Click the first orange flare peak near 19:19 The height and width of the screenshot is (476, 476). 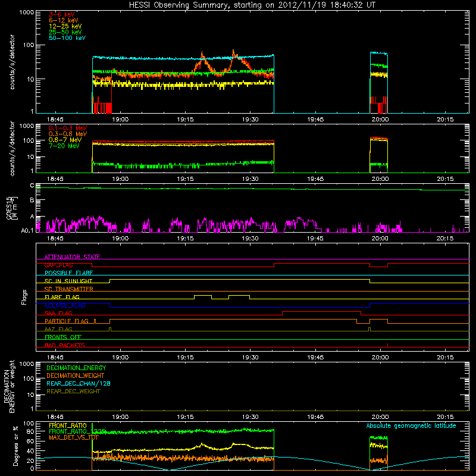click(202, 55)
